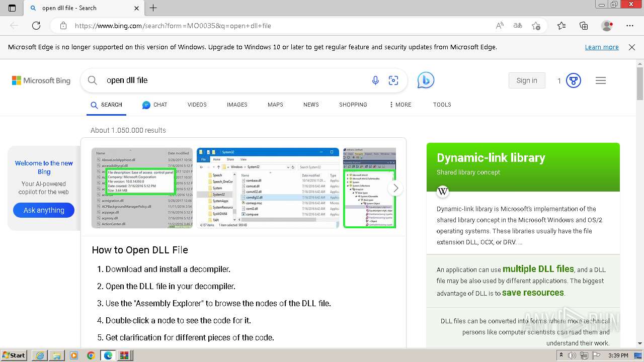Expand the MORE dropdown menu
The image size is (644, 362).
400,105
